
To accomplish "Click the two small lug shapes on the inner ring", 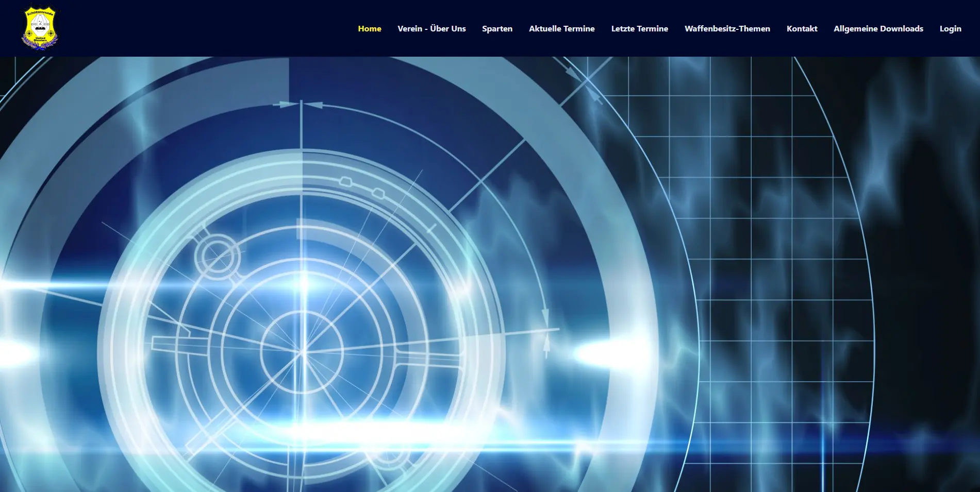I will click(361, 186).
